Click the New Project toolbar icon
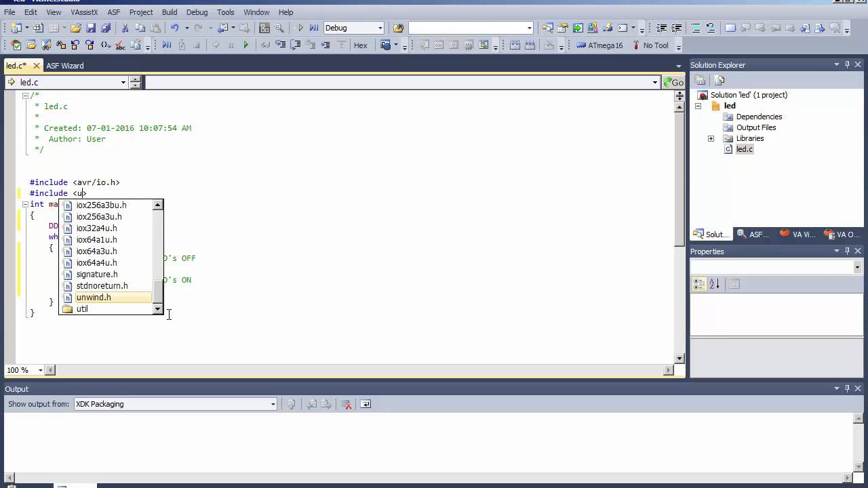The height and width of the screenshot is (488, 868). click(x=16, y=28)
